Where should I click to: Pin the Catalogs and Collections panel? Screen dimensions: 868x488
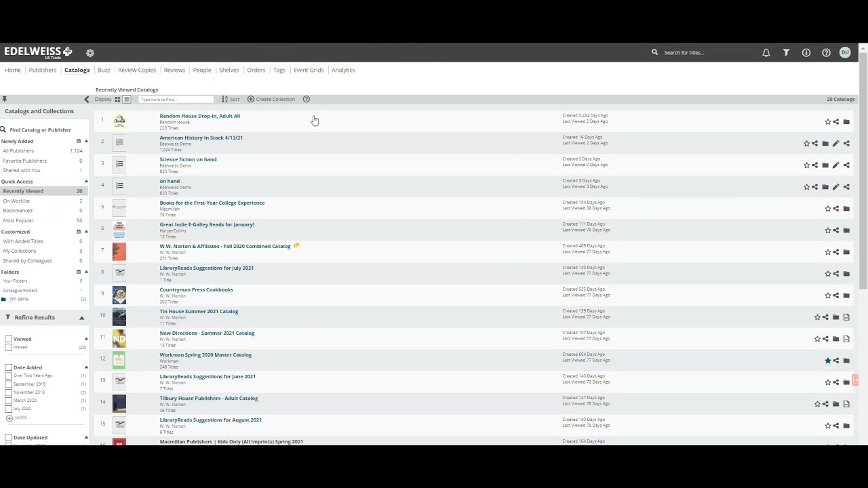[x=4, y=100]
